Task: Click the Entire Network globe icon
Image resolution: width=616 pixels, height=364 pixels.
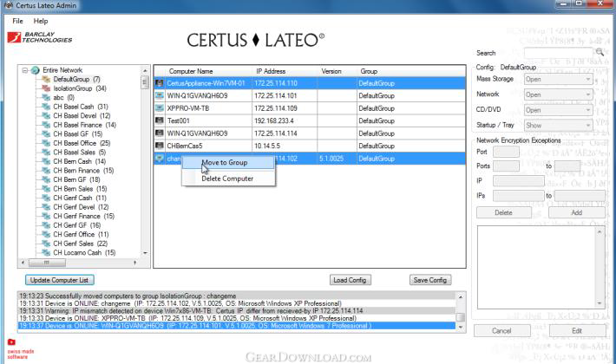Action: point(35,70)
